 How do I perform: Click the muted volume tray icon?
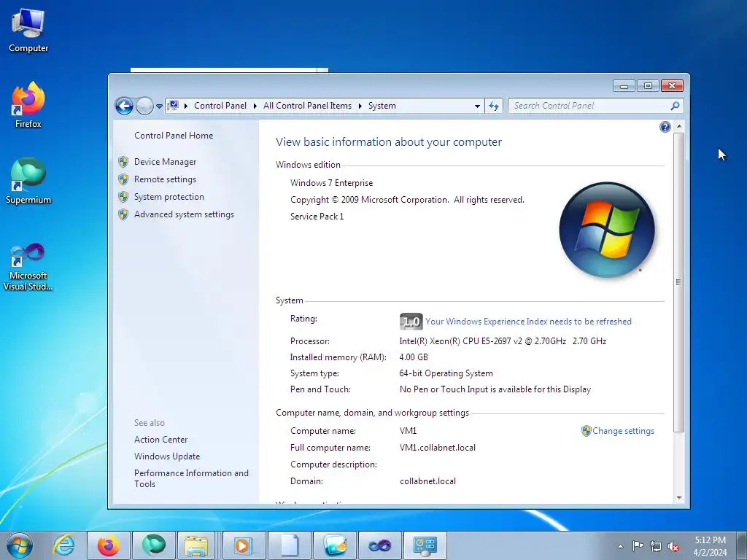click(673, 546)
